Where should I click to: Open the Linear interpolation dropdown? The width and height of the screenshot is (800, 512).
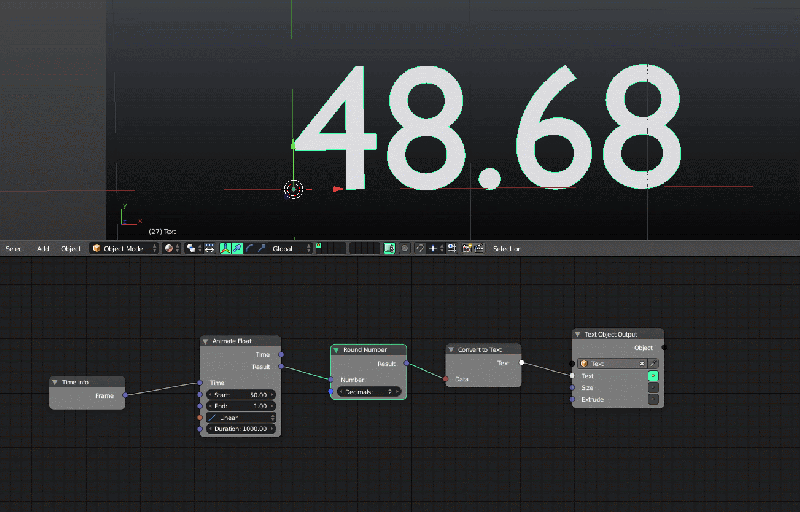tap(241, 418)
